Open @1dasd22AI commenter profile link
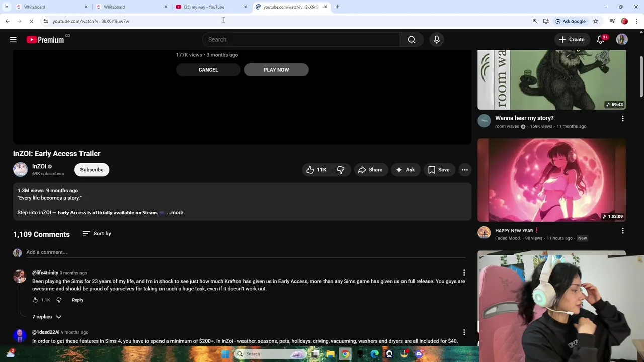 (46, 332)
